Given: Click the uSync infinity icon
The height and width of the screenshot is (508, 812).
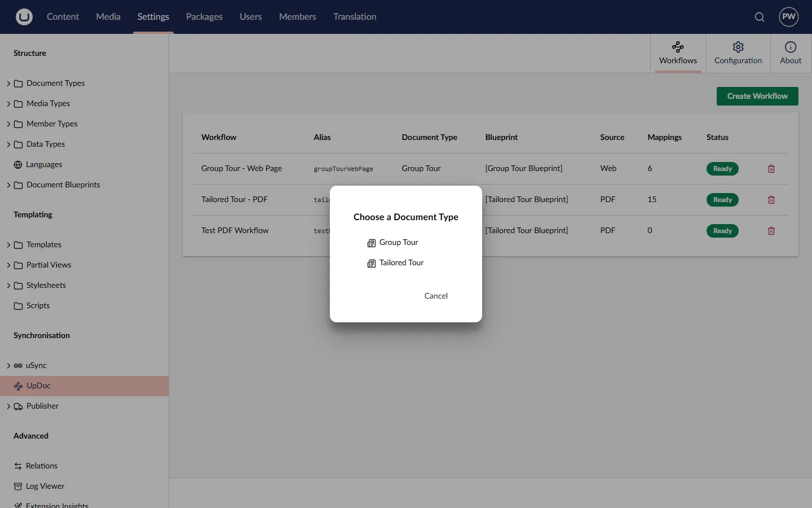Looking at the screenshot, I should tap(18, 366).
